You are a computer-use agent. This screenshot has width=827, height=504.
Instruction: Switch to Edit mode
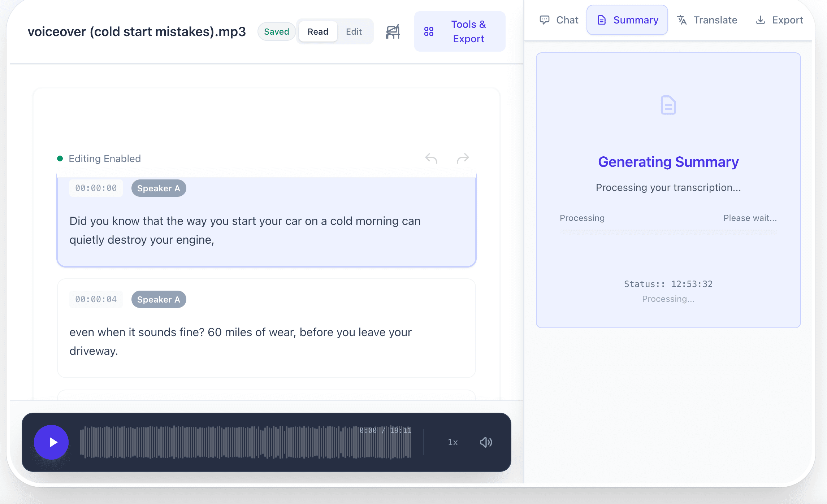[354, 31]
